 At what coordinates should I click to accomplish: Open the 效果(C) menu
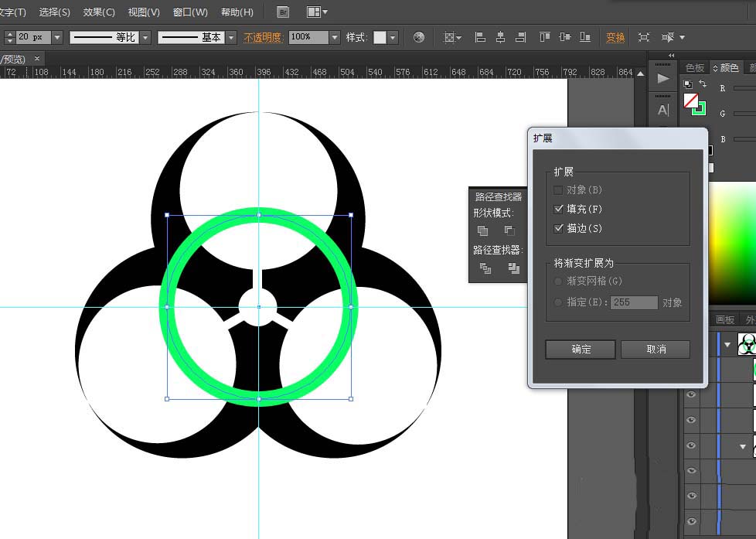point(99,12)
